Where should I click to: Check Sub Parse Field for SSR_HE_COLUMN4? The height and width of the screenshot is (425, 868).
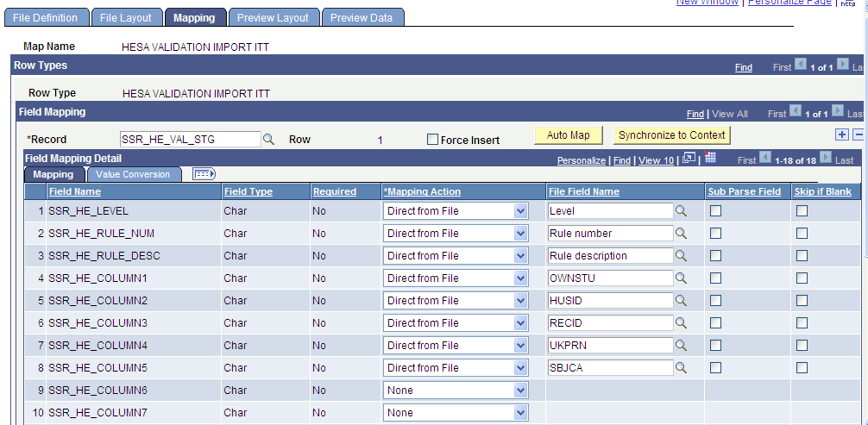click(x=716, y=346)
